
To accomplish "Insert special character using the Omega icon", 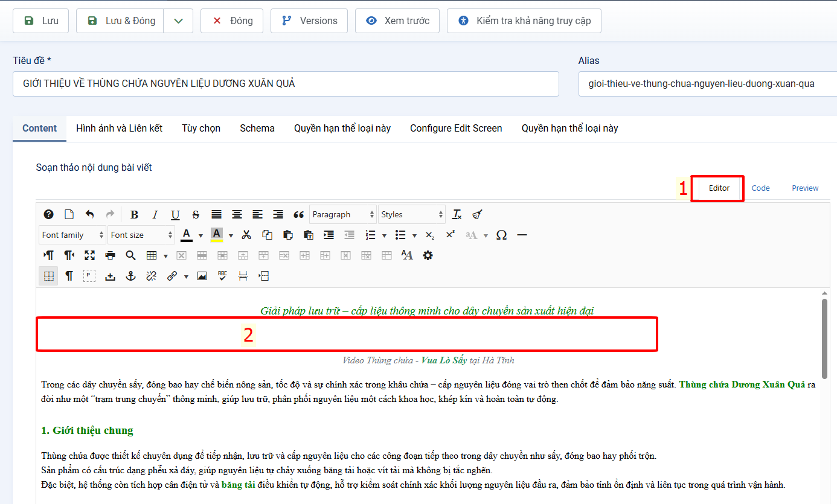I will tap(501, 235).
